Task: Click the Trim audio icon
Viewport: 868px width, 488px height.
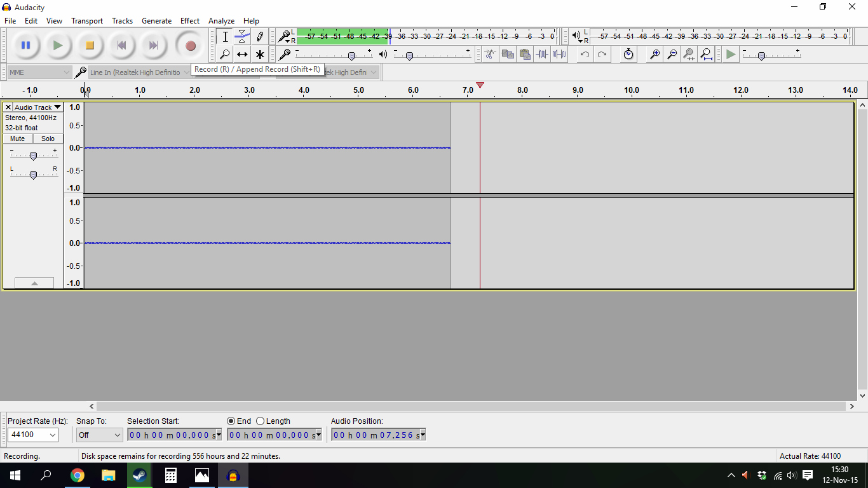Action: (542, 55)
